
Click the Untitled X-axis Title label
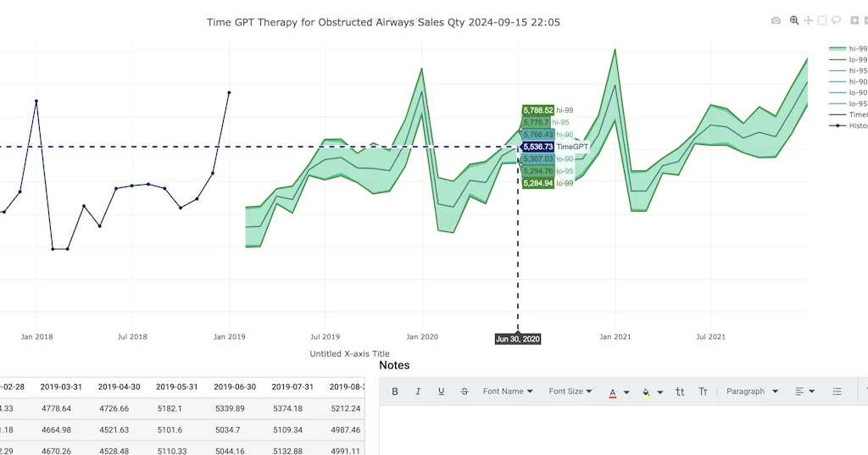point(349,354)
